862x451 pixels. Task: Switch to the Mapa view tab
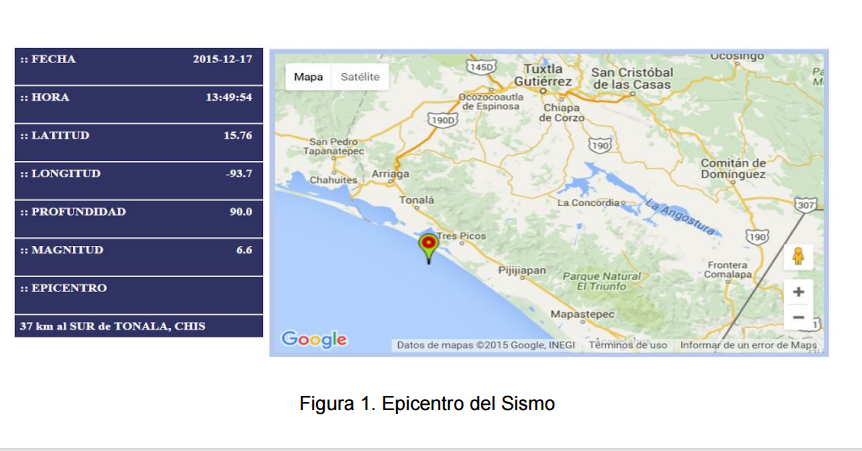[x=308, y=77]
